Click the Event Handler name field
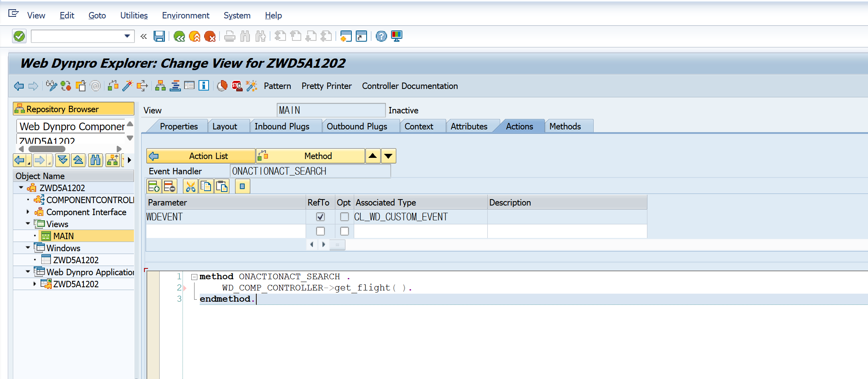The image size is (868, 379). (310, 171)
